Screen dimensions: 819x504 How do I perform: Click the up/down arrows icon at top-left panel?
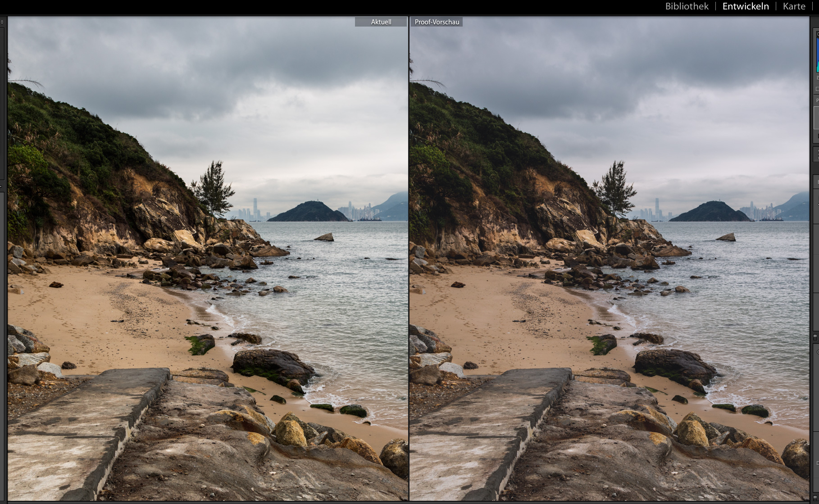click(2, 22)
